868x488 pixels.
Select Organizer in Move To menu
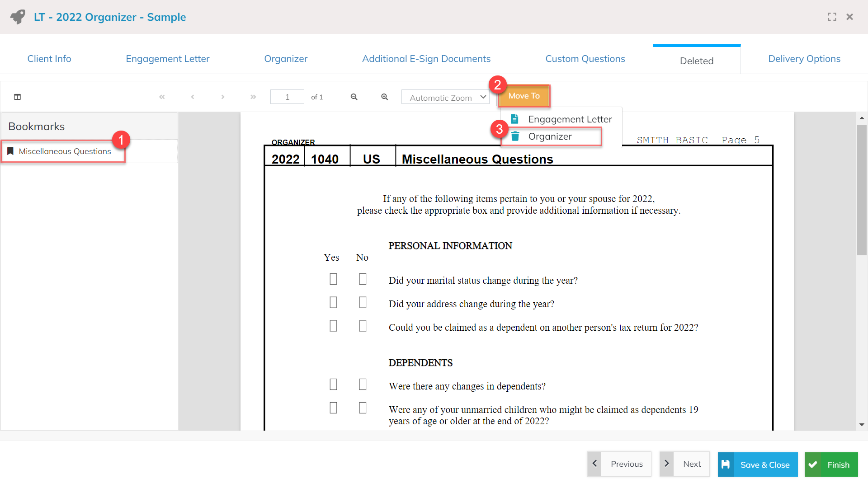click(550, 136)
